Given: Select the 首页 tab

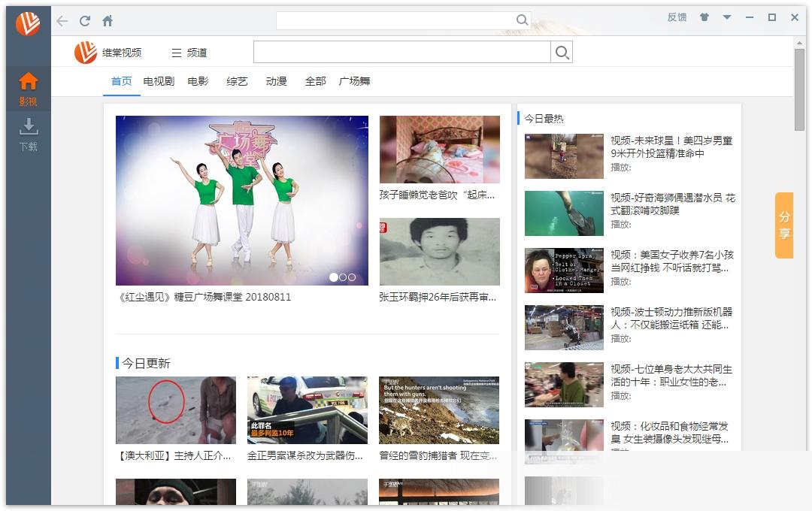Looking at the screenshot, I should (x=122, y=81).
